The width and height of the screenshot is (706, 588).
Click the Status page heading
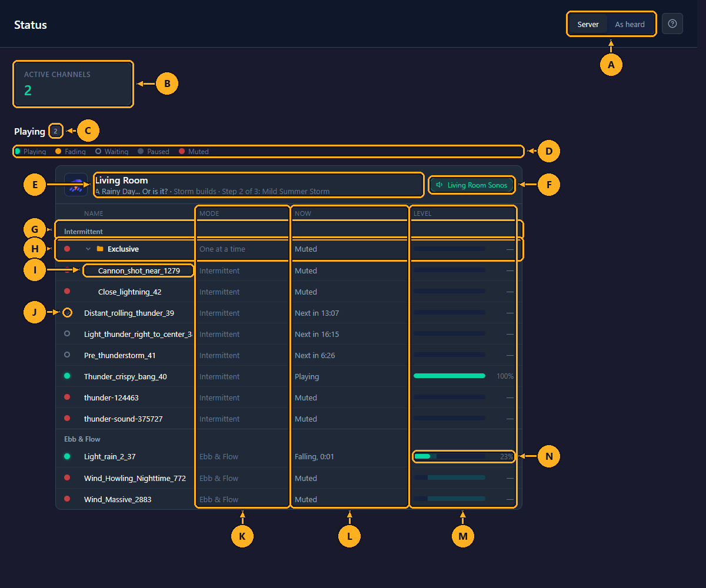(31, 25)
